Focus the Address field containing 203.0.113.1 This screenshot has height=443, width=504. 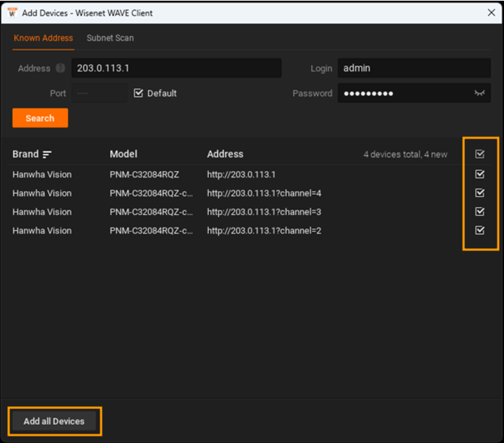(x=176, y=68)
